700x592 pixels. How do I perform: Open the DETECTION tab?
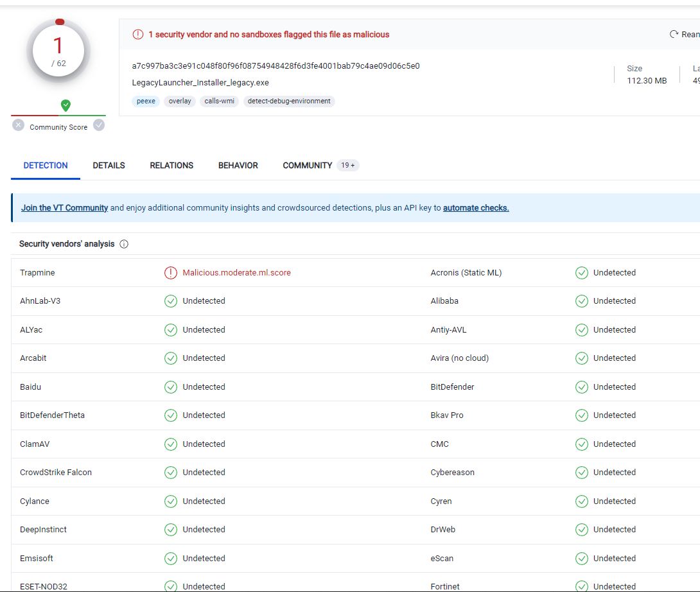pos(46,166)
